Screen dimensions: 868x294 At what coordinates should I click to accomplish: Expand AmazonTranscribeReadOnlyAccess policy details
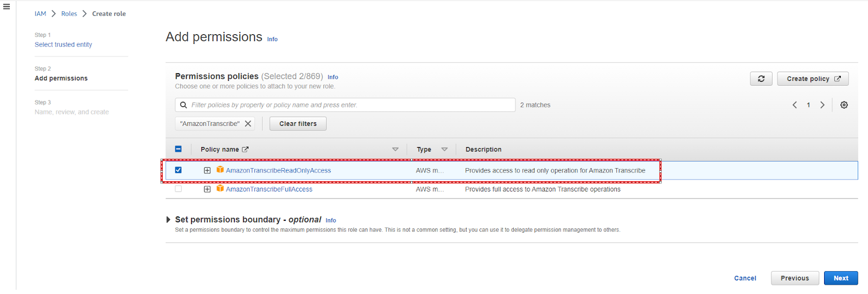click(x=207, y=170)
